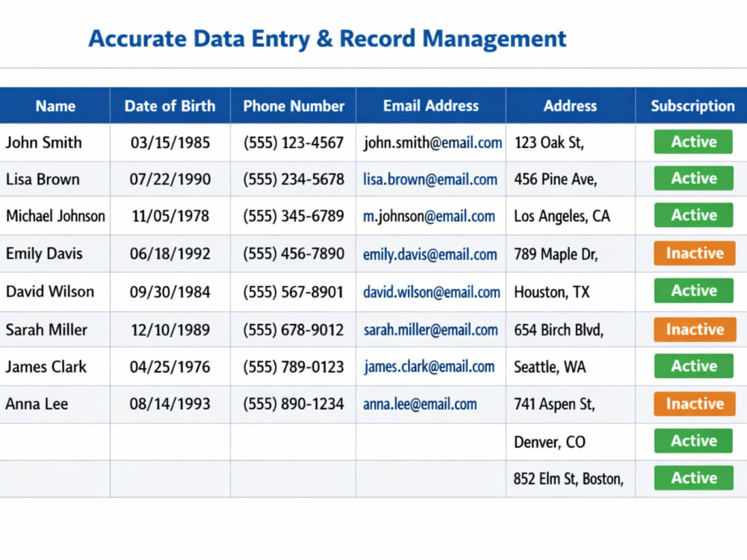This screenshot has width=747, height=560.
Task: Click the 654 Birch Blvd address cell
Action: point(570,329)
